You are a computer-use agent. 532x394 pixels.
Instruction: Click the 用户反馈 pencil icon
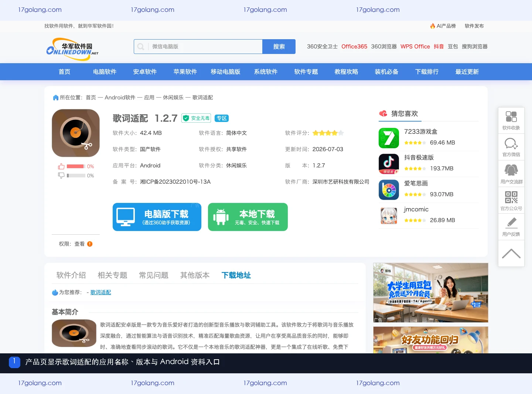click(511, 223)
